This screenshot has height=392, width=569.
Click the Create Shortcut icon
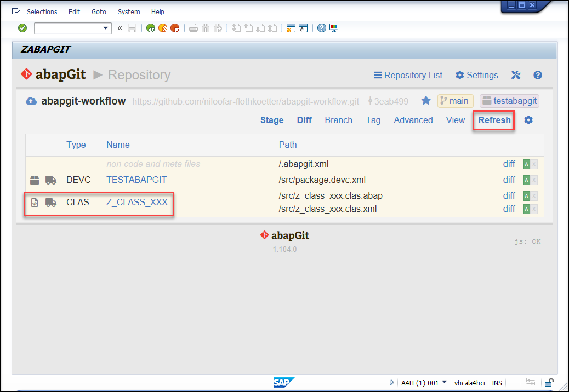[x=303, y=28]
